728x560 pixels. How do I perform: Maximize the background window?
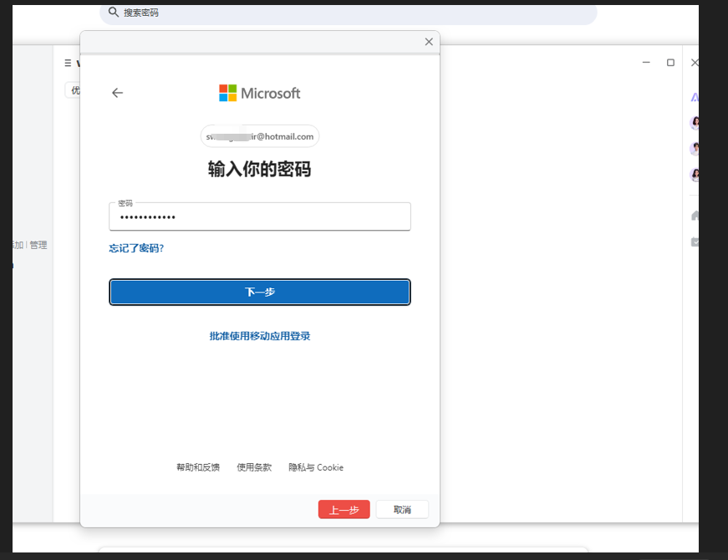point(670,62)
